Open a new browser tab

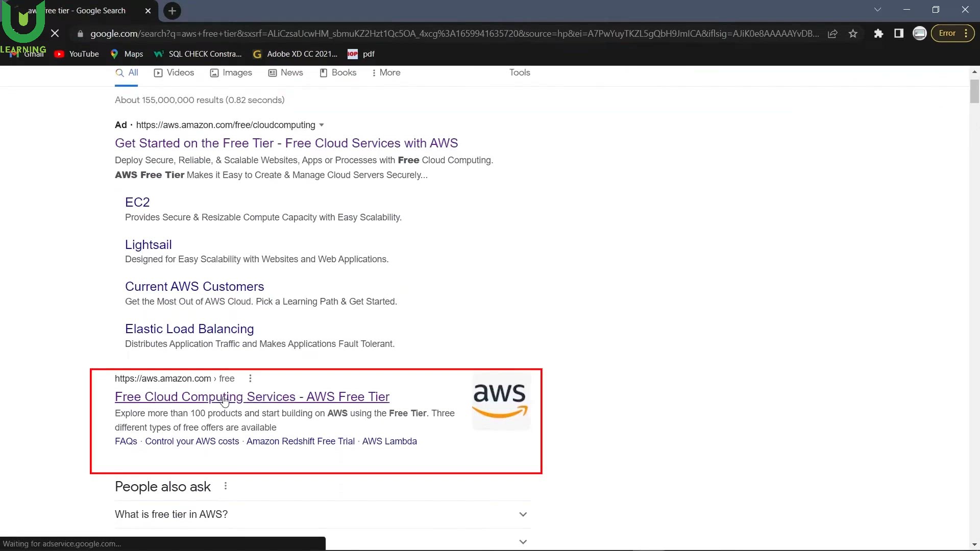[172, 11]
